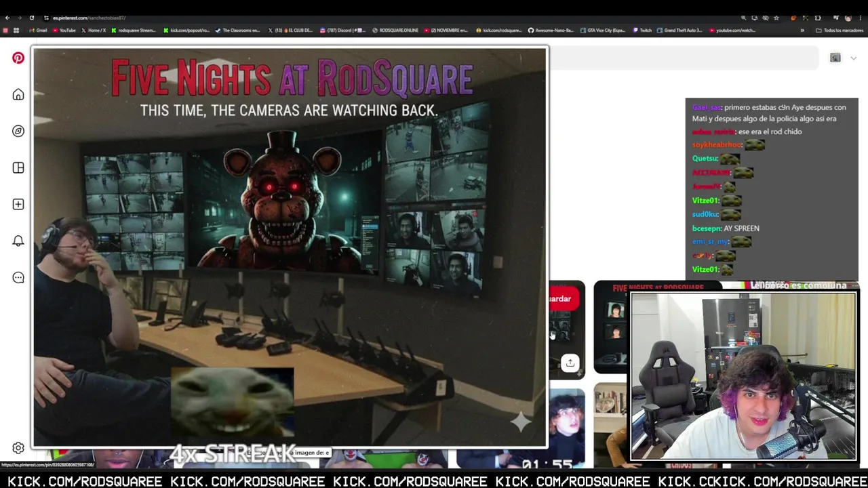Image resolution: width=868 pixels, height=488 pixels.
Task: Create a new pin with plus icon
Action: click(x=18, y=204)
